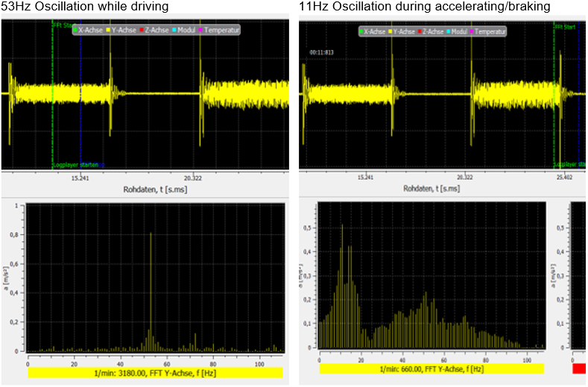The width and height of the screenshot is (588, 387).
Task: Click the tallest 11 Hz peak in right FFT
Action: pyautogui.click(x=342, y=286)
